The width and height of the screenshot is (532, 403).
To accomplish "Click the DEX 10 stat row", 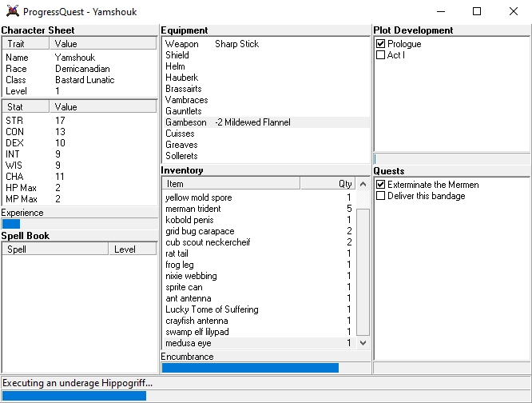I will click(x=80, y=143).
